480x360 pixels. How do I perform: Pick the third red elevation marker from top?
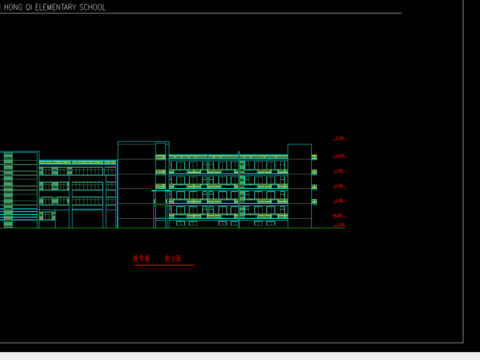pos(339,171)
